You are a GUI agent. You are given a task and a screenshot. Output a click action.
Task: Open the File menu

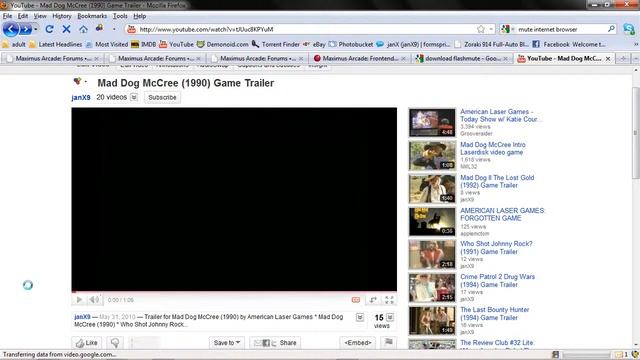[x=7, y=16]
